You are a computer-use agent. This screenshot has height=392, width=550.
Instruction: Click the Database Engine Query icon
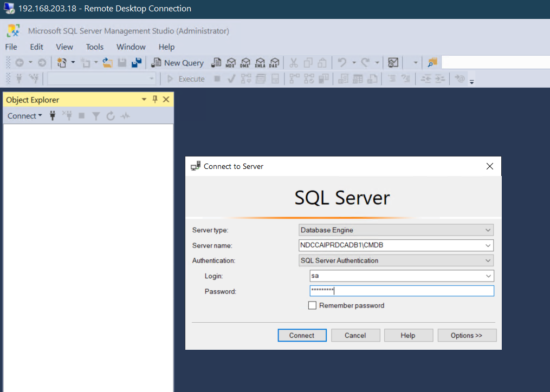216,63
